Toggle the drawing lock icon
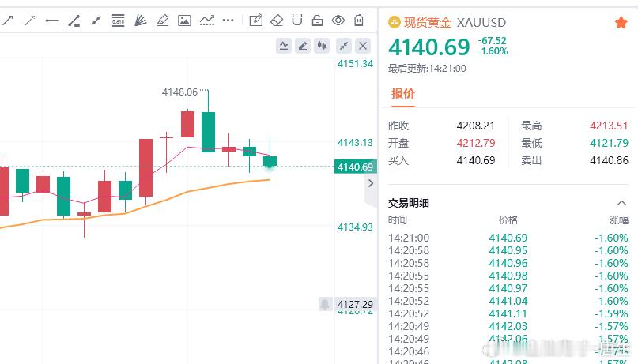The image size is (638, 364). pos(317,20)
